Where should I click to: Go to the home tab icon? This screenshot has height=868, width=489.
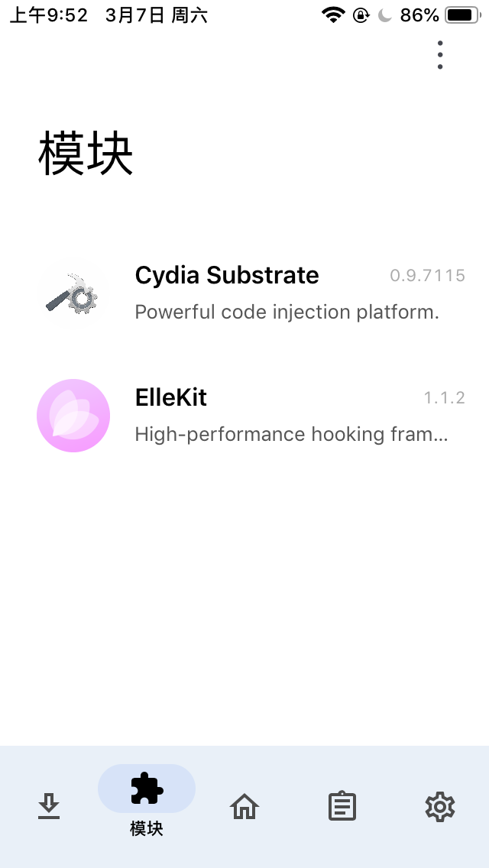tap(244, 806)
